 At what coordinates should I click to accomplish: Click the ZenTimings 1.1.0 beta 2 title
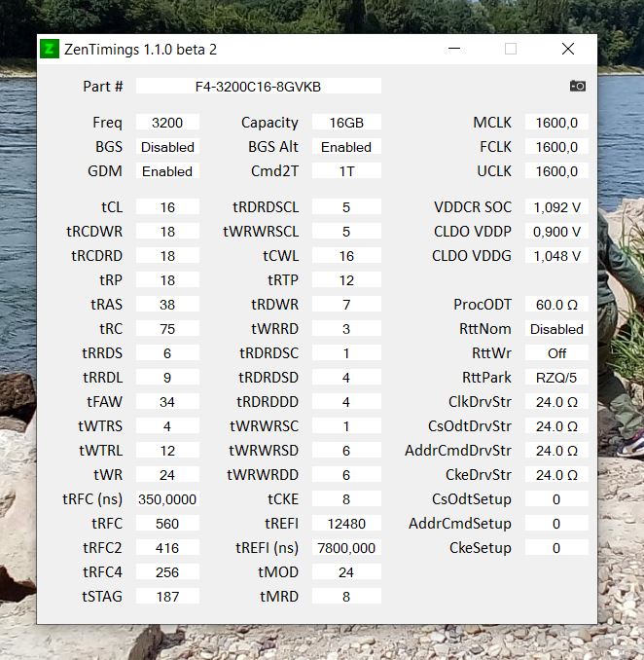click(140, 50)
